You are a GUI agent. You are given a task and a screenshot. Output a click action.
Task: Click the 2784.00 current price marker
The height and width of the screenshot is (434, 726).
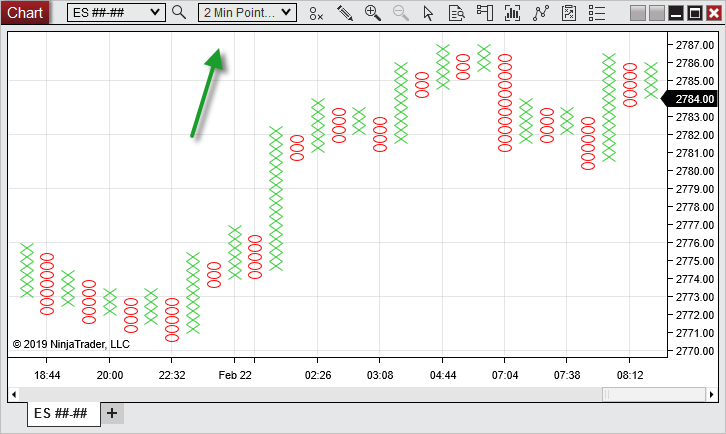tap(694, 99)
